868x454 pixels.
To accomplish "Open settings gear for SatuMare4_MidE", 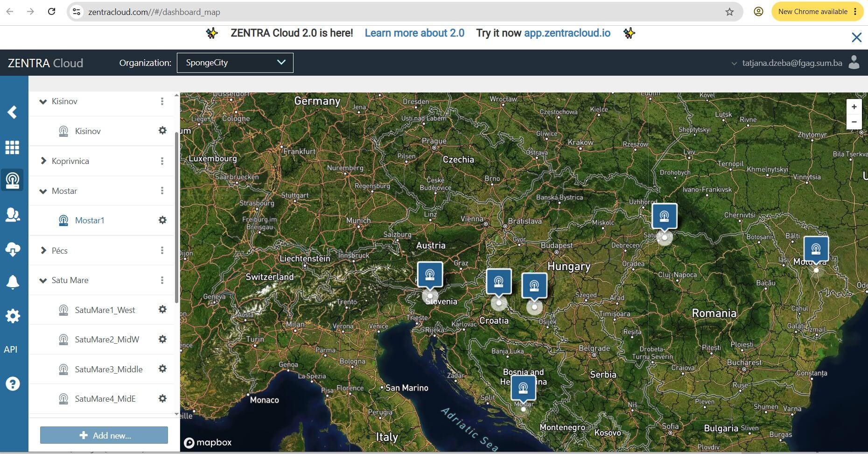I will [x=162, y=398].
